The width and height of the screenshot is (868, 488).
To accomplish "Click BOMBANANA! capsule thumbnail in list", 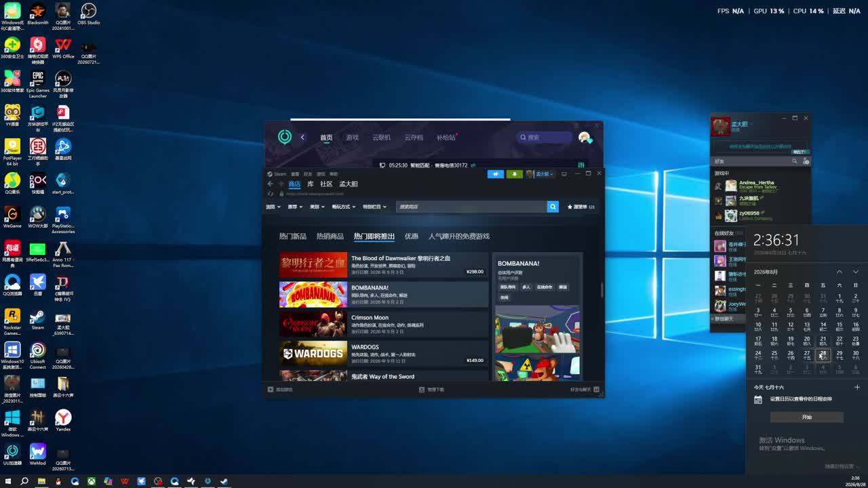I will pyautogui.click(x=313, y=295).
